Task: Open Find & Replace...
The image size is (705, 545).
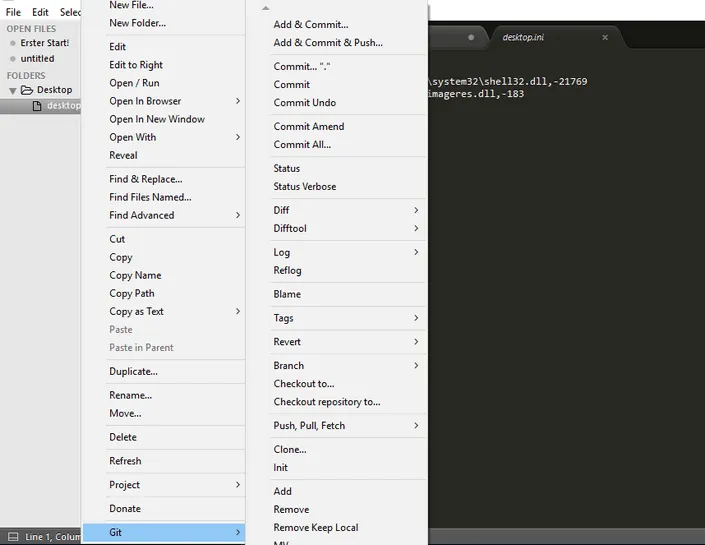Action: point(146,179)
